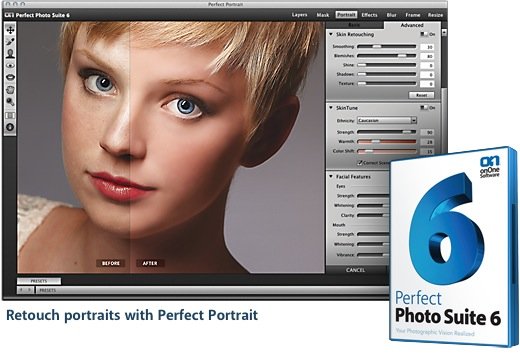Click the panel scrollbar up arrow
Viewport: 520px width, 360px height.
tap(444, 32)
